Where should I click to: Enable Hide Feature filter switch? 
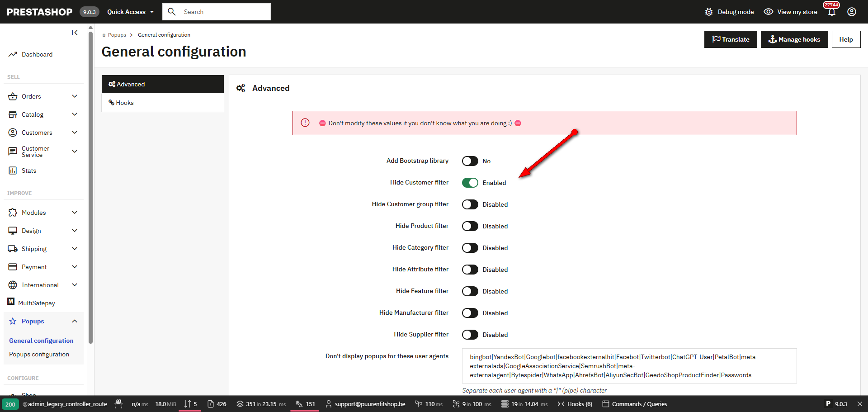pyautogui.click(x=470, y=291)
